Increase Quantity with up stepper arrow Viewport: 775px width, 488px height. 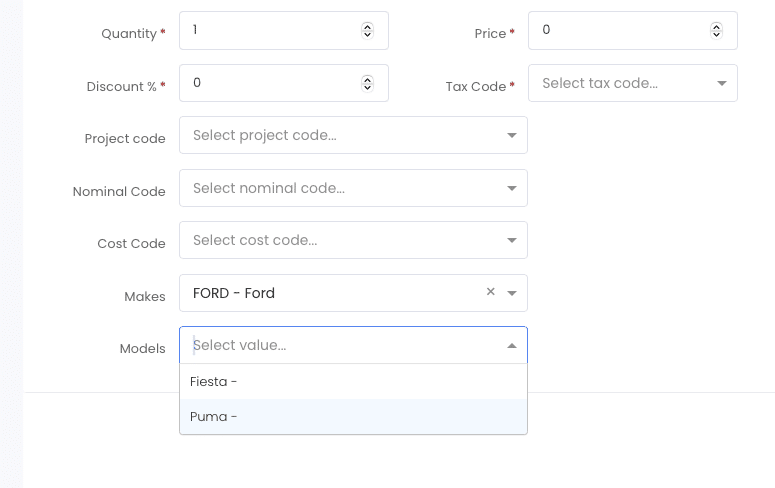[367, 26]
